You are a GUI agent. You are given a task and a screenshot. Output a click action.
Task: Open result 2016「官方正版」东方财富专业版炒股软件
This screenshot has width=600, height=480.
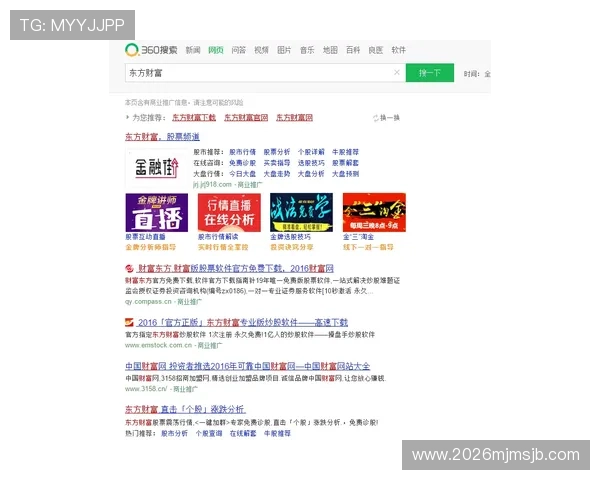[x=243, y=323]
